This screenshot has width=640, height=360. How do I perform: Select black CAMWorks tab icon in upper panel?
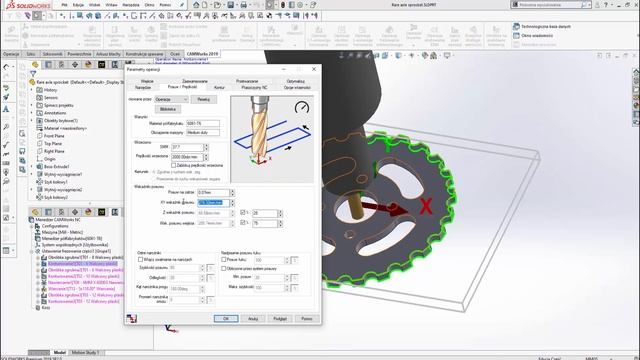pyautogui.click(x=102, y=64)
